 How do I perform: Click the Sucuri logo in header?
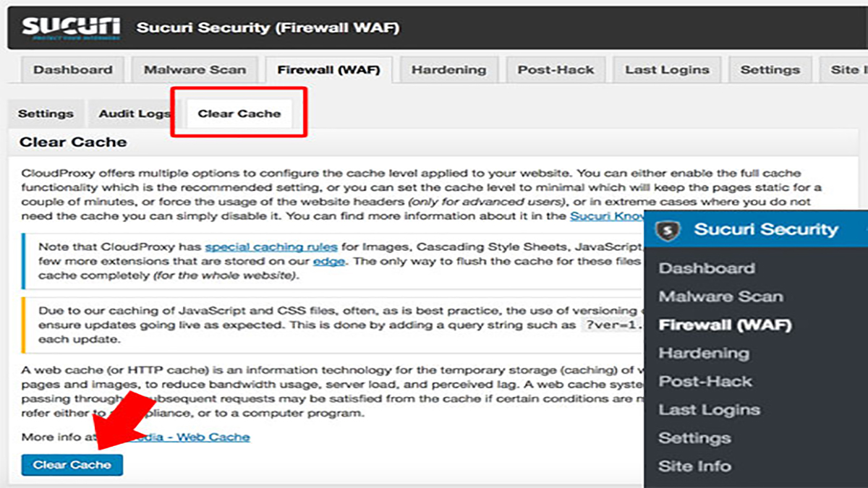coord(70,28)
